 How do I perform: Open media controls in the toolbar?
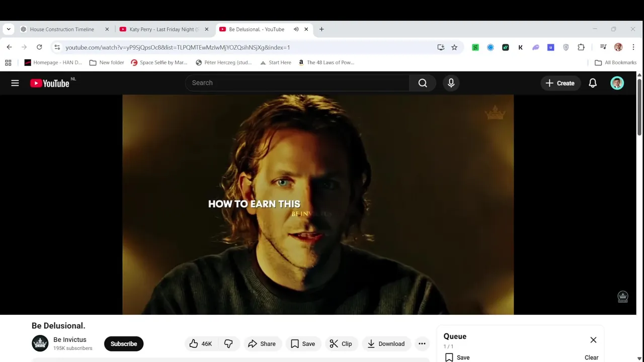tap(603, 47)
